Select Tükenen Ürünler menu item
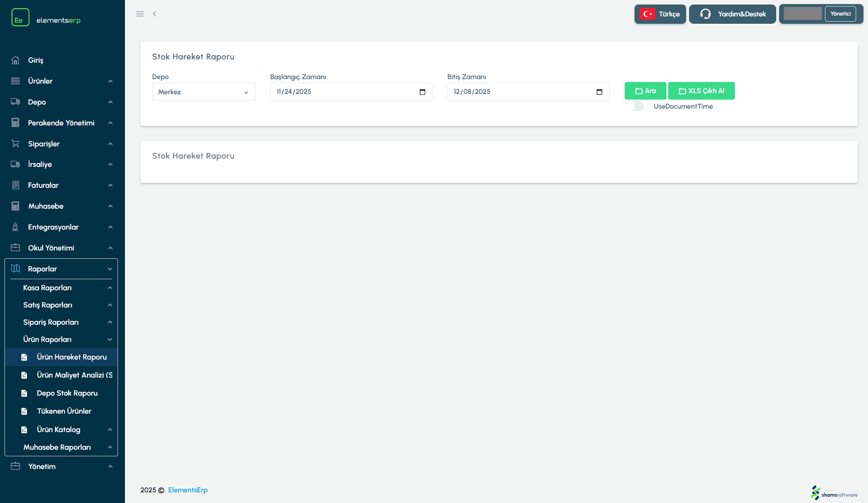Image resolution: width=868 pixels, height=503 pixels. (x=64, y=411)
